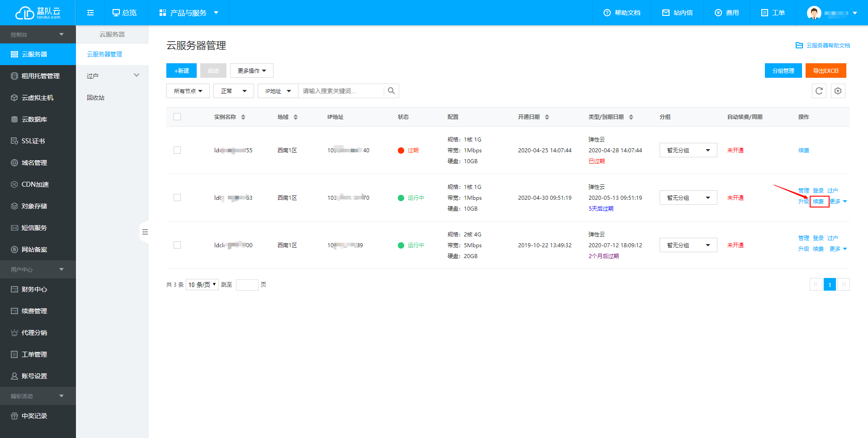Open the 所有节点 dropdown filter
This screenshot has height=438, width=868.
pos(188,91)
